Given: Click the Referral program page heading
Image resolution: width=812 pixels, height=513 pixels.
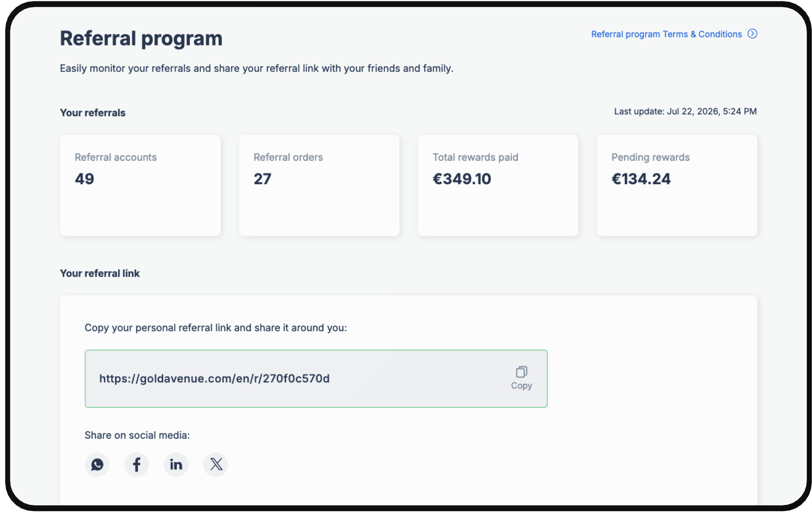Looking at the screenshot, I should pos(141,38).
